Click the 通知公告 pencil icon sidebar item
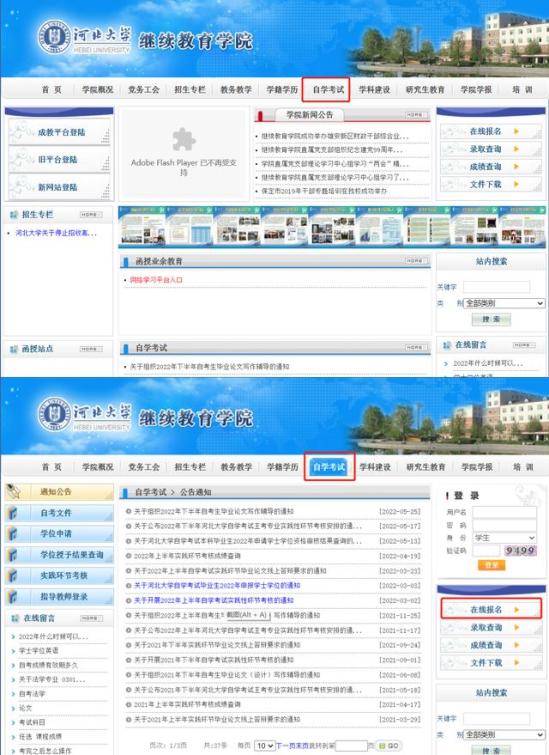The image size is (549, 755). point(59,492)
